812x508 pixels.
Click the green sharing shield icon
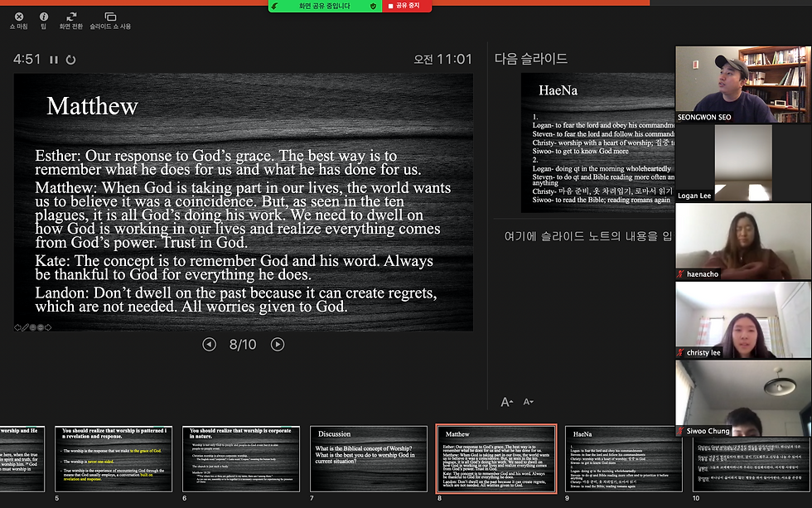tap(373, 6)
